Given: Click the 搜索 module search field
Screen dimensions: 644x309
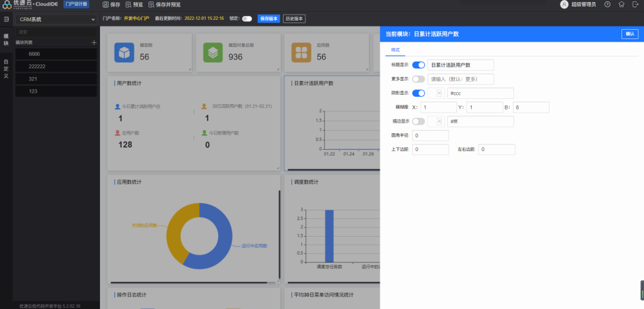Looking at the screenshot, I should tap(56, 32).
